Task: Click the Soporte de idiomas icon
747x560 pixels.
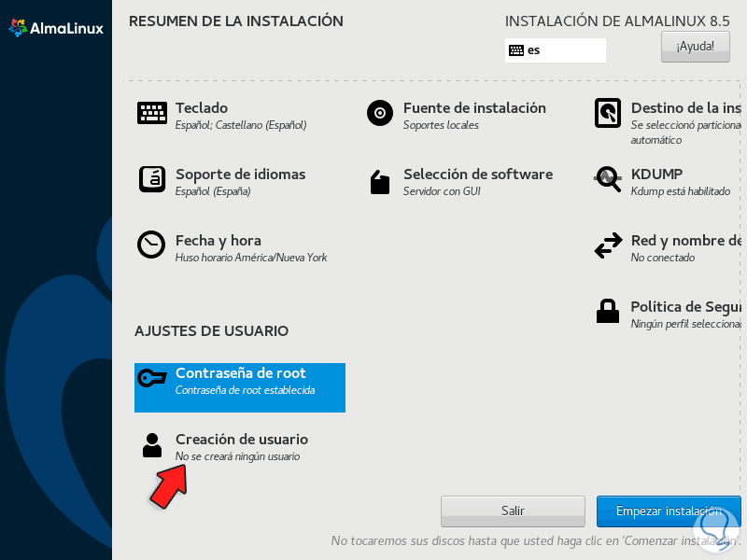Action: (x=152, y=179)
